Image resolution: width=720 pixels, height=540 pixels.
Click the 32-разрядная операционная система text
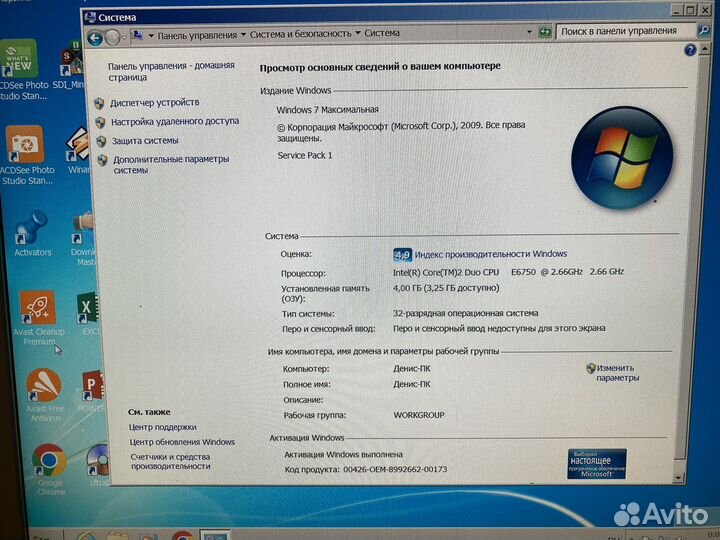465,313
